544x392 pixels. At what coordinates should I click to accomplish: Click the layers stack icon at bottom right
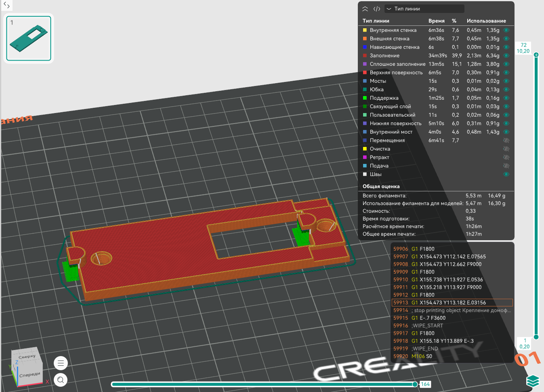click(533, 381)
